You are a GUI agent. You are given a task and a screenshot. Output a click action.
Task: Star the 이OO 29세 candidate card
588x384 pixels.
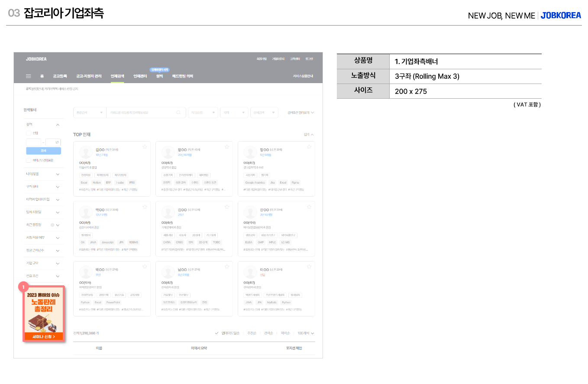[x=309, y=267]
